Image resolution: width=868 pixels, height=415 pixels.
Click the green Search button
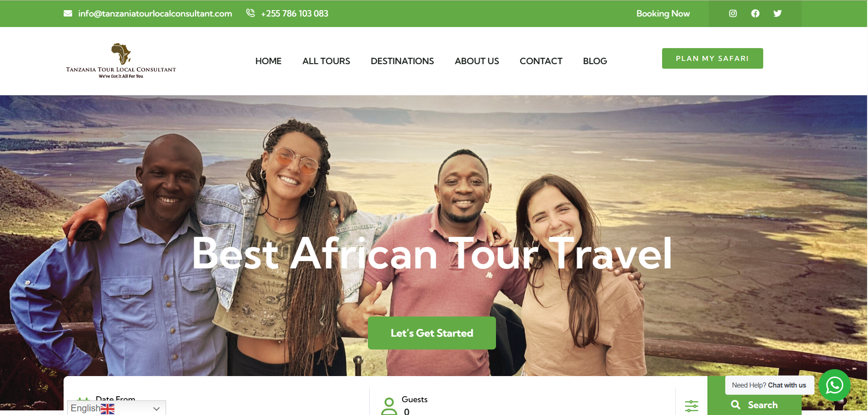755,405
